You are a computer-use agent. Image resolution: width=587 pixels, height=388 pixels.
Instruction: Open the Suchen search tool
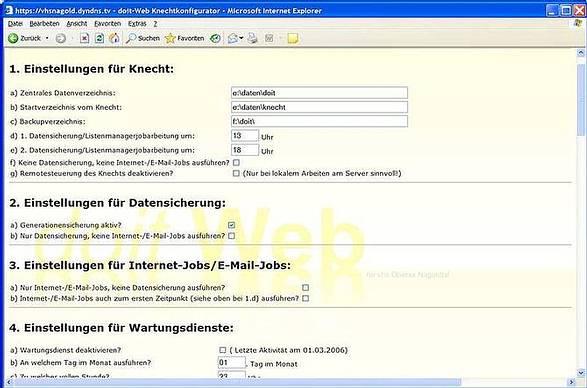[143, 38]
